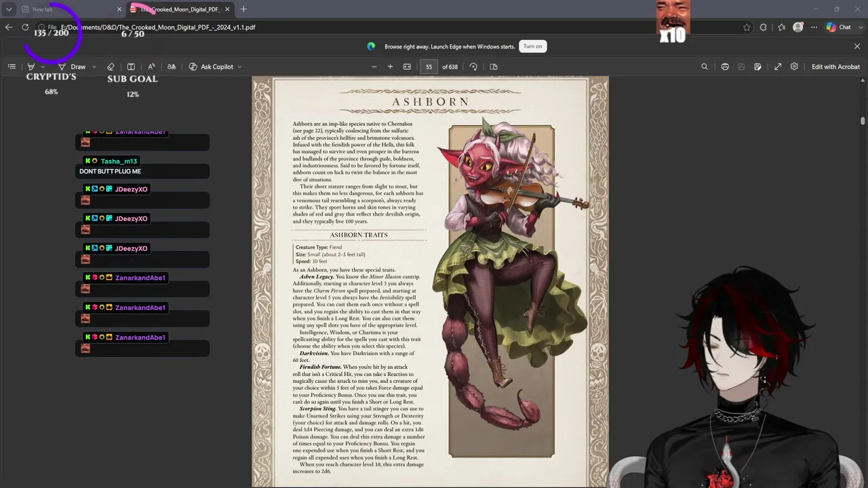This screenshot has height=488, width=868.
Task: Expand the Copilot Chat dropdown arrow
Action: point(860,27)
